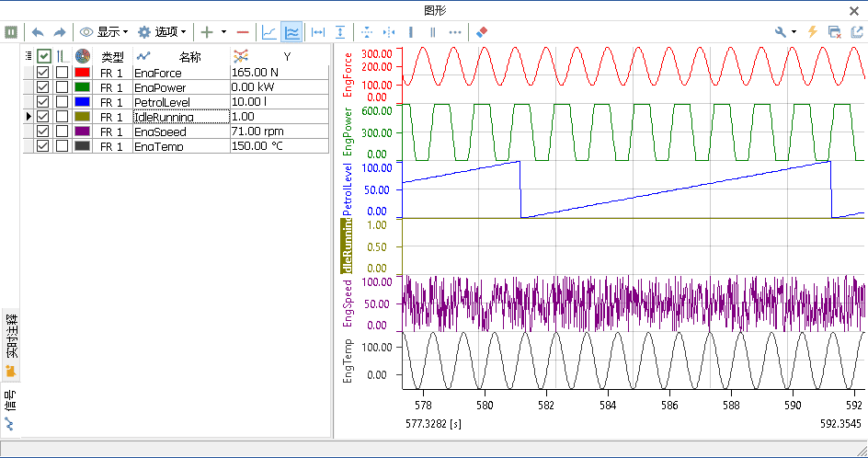The height and width of the screenshot is (458, 868).
Task: Click the yellow lightning bolt icon
Action: (812, 31)
